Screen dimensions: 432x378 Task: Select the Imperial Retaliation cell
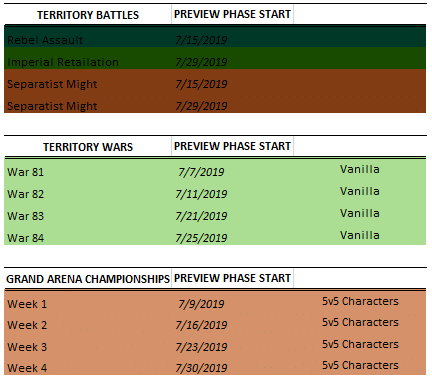point(63,62)
